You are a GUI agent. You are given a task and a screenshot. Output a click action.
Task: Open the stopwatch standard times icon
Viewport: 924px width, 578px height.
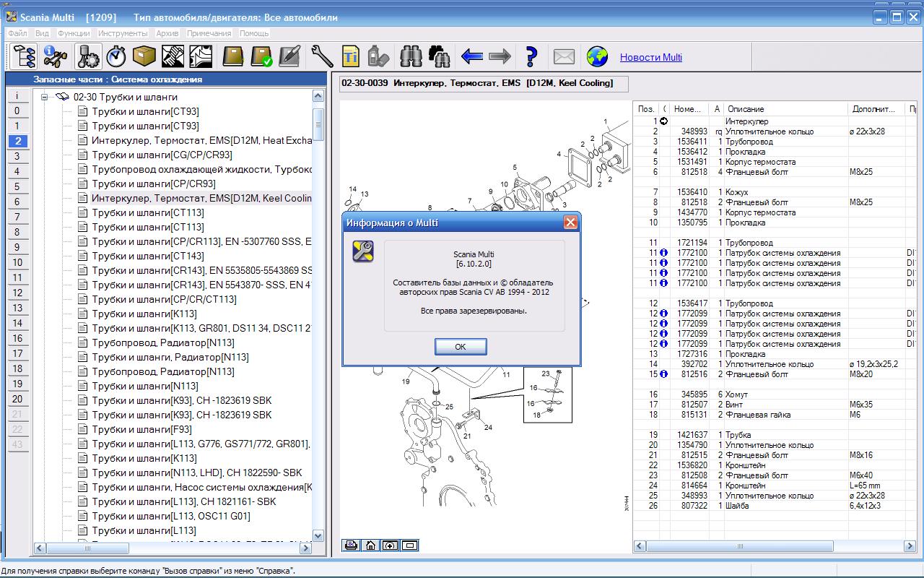116,56
